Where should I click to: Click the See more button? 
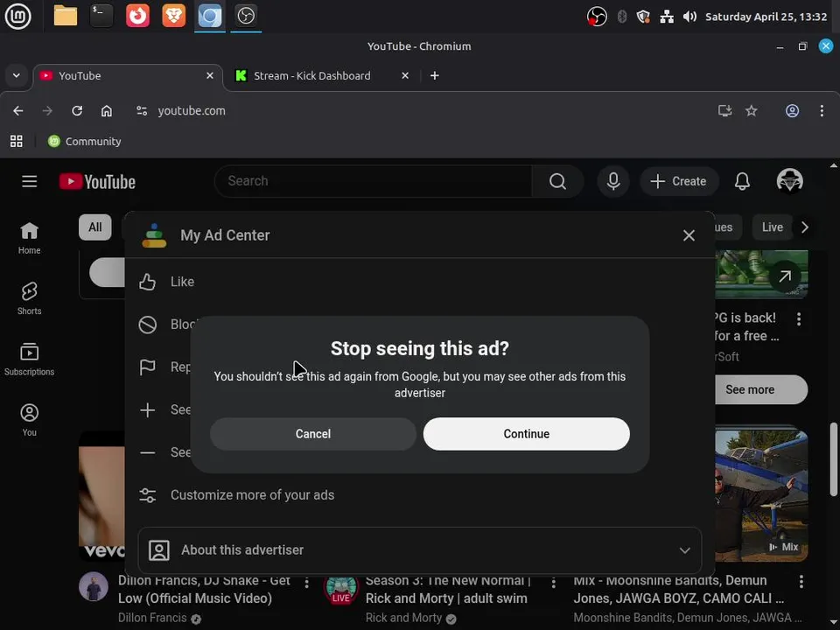pos(760,389)
